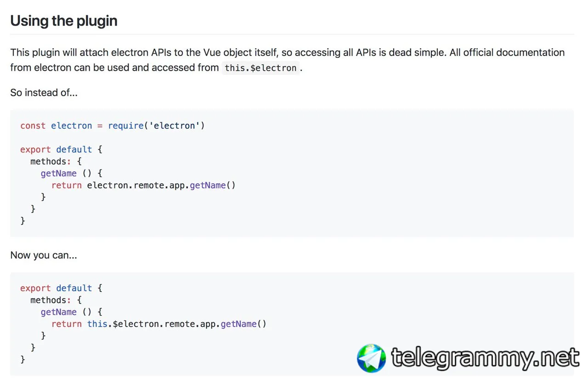Click the 'electron' string literal in require
Screen dimensions: 588x386
[175, 126]
